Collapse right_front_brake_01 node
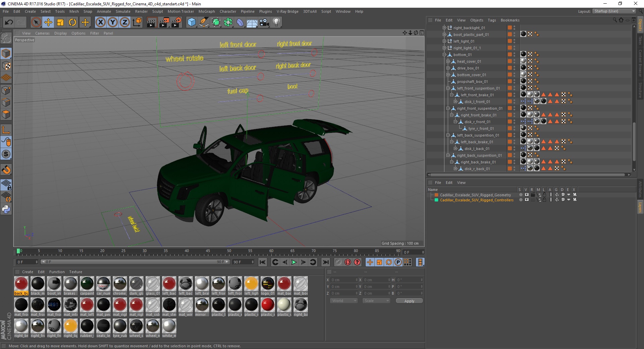The width and height of the screenshot is (644, 349). coord(451,115)
